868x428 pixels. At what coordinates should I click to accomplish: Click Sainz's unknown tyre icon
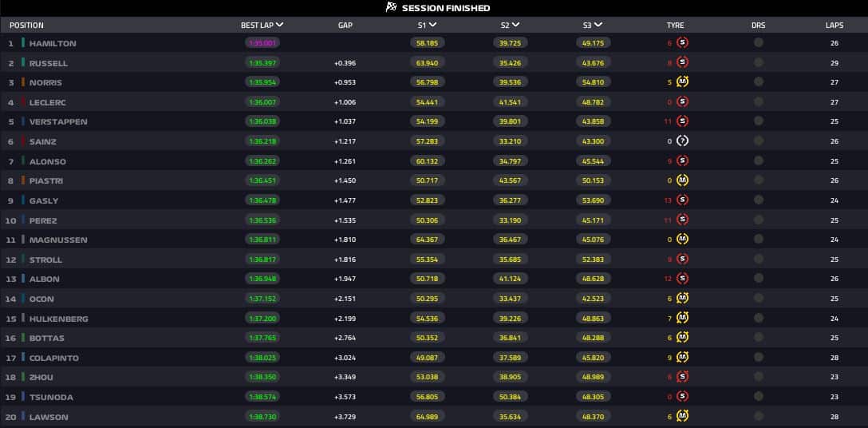click(x=683, y=141)
